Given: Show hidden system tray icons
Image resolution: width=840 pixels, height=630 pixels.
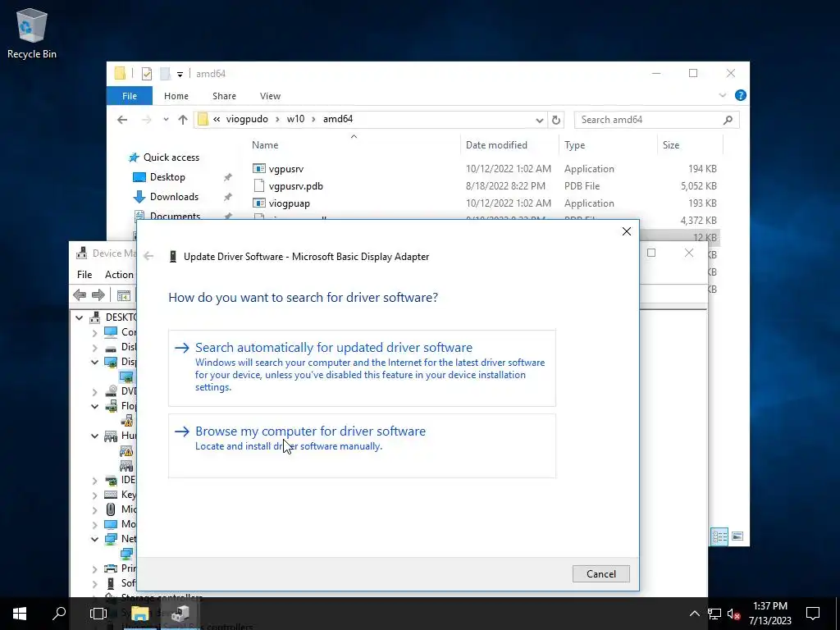Looking at the screenshot, I should point(694,614).
